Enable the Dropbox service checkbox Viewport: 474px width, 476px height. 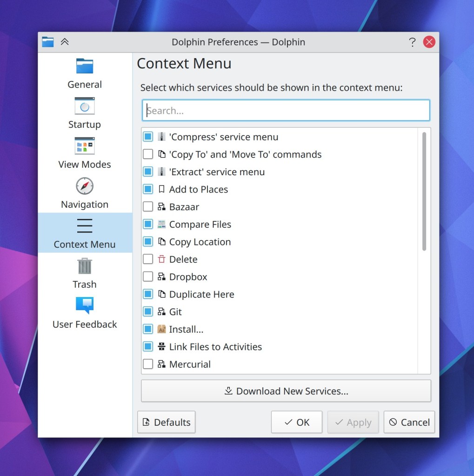pyautogui.click(x=148, y=277)
